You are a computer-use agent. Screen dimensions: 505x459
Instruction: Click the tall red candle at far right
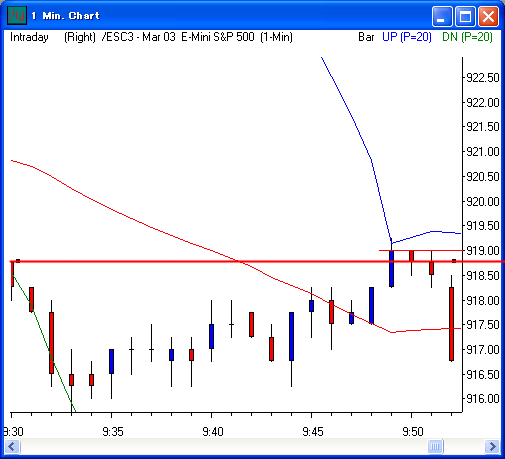click(452, 324)
